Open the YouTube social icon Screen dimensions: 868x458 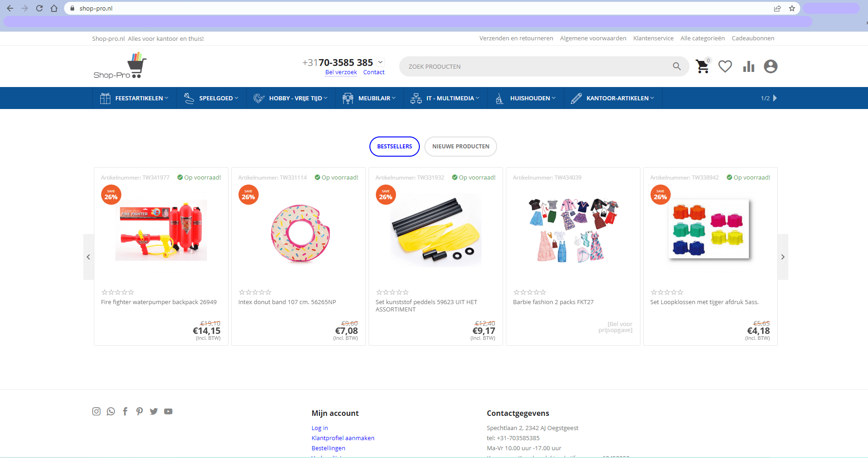point(168,411)
